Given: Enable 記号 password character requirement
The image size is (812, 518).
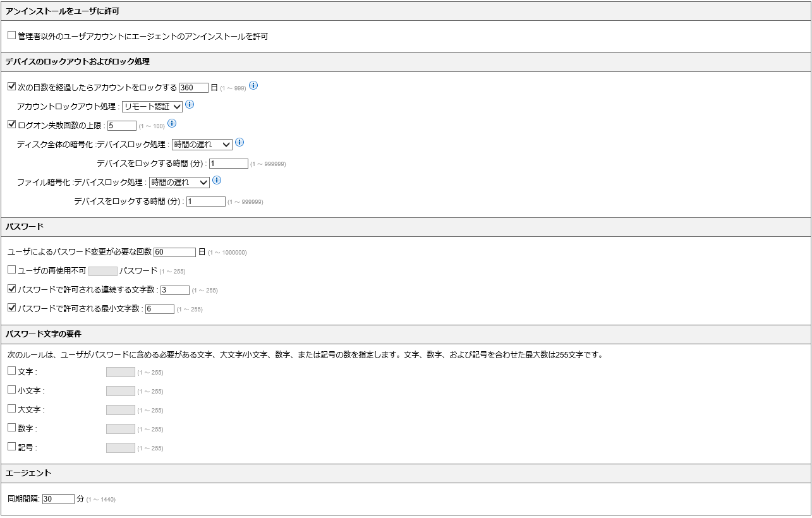Looking at the screenshot, I should pos(11,447).
